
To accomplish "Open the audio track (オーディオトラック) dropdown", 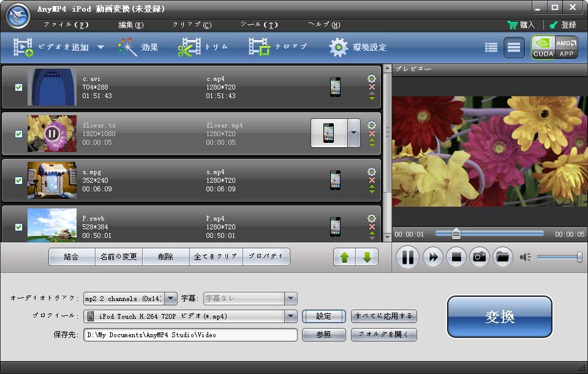I will coord(171,299).
